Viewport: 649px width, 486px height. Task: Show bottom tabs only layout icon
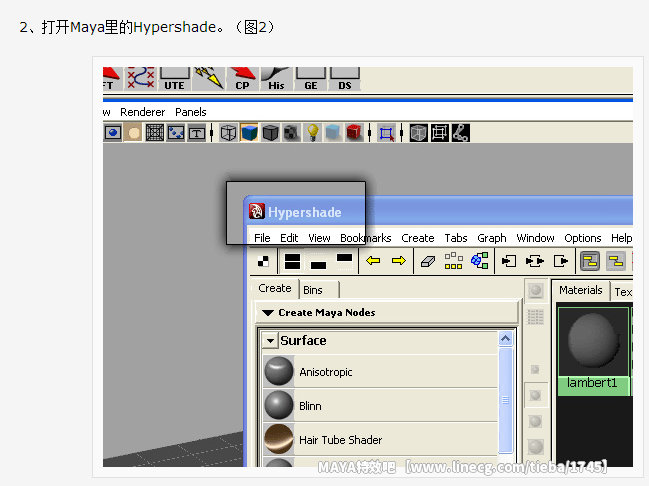pyautogui.click(x=318, y=261)
